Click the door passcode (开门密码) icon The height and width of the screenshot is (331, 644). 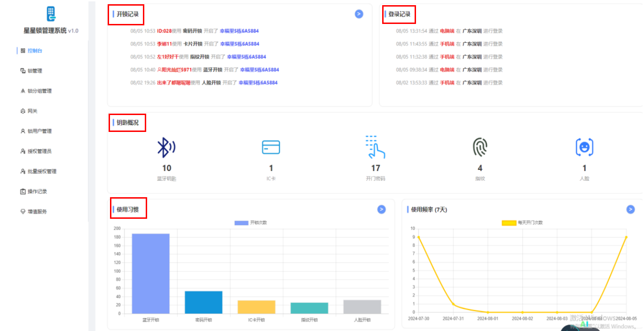pyautogui.click(x=375, y=147)
